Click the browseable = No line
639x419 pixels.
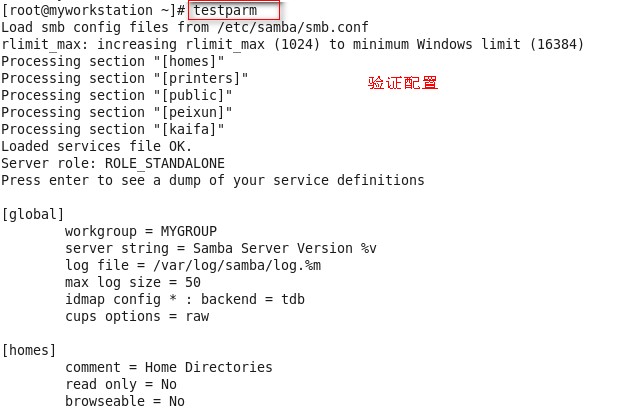pos(125,401)
